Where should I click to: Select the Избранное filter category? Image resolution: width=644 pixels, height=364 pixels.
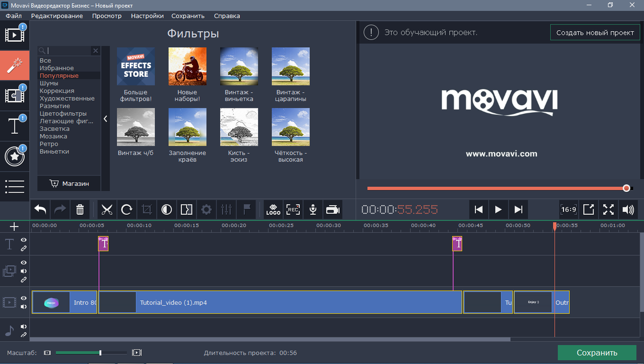(57, 68)
